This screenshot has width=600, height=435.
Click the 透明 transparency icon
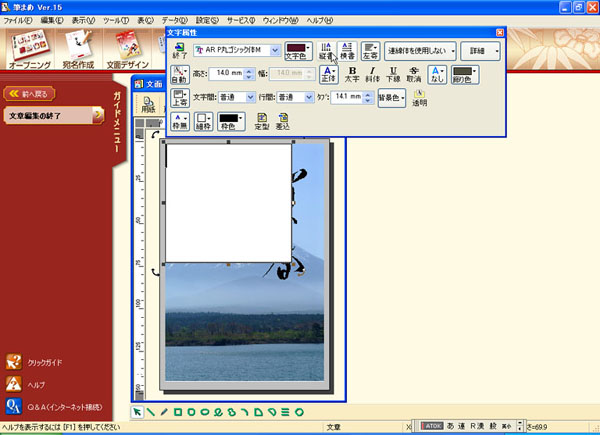420,100
